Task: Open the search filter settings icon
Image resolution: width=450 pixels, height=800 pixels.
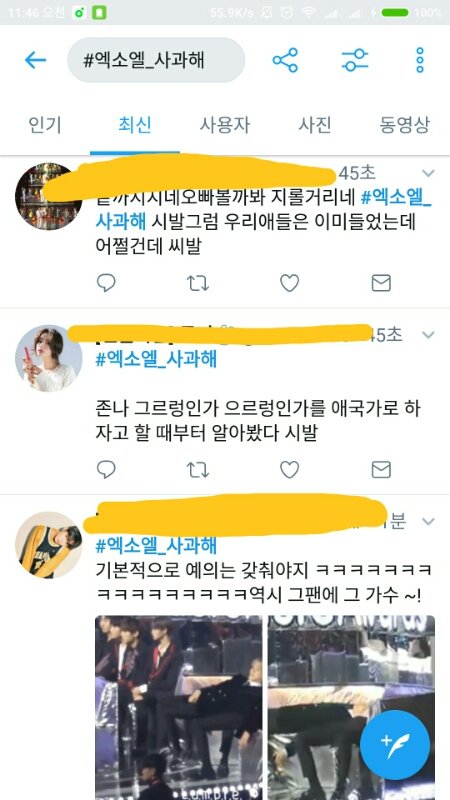Action: (x=355, y=60)
